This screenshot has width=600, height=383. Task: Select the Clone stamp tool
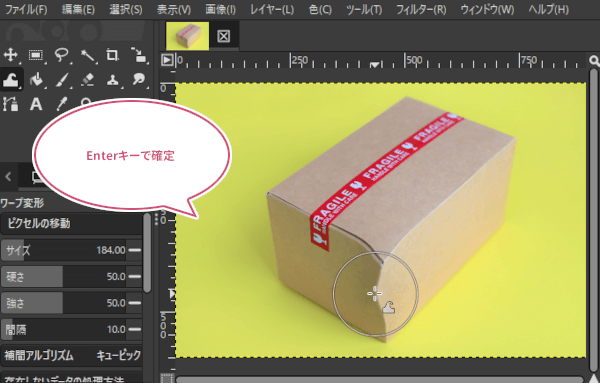tap(112, 80)
